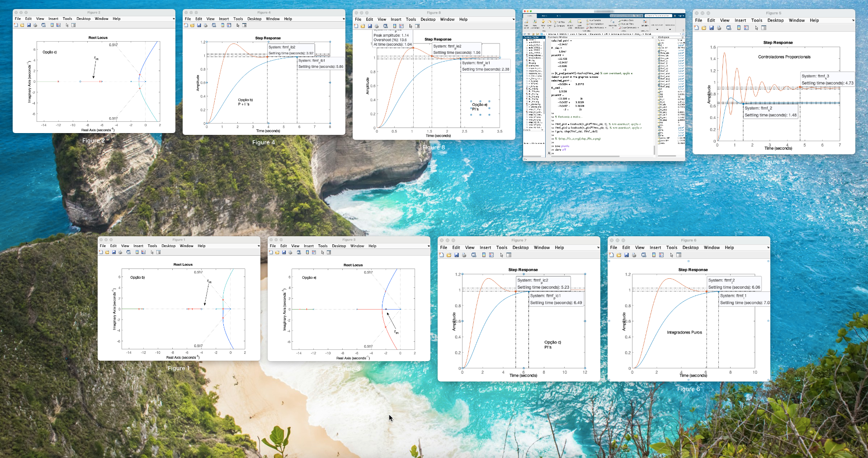Toggle Link Plot in Figure 7 toolbar

[x=474, y=255]
